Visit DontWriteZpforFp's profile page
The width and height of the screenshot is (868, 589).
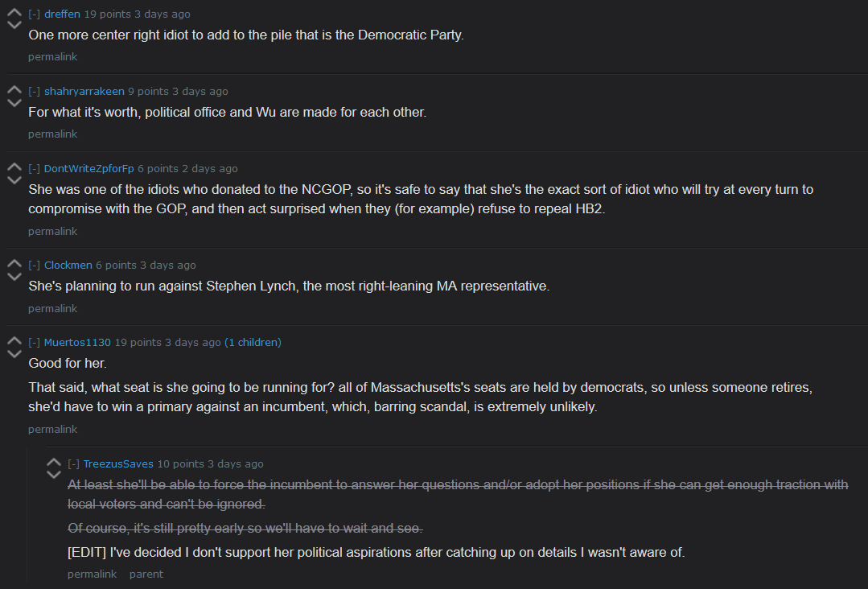(x=89, y=169)
